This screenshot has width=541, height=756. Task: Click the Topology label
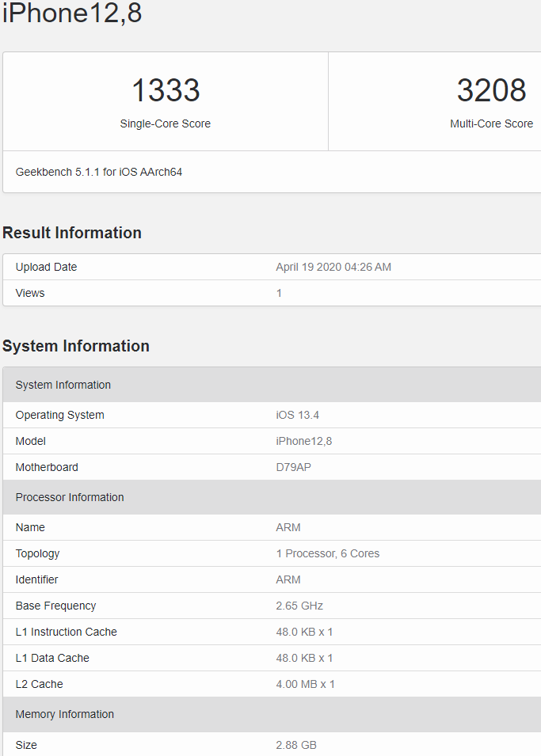tap(38, 553)
